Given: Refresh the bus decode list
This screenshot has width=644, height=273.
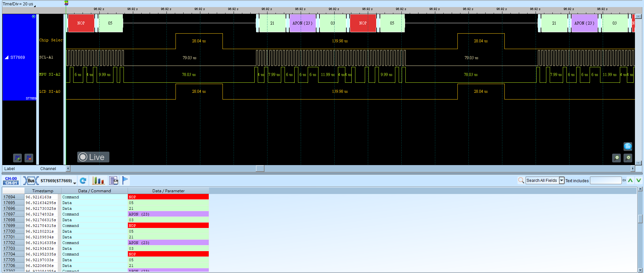Looking at the screenshot, I should [x=83, y=181].
